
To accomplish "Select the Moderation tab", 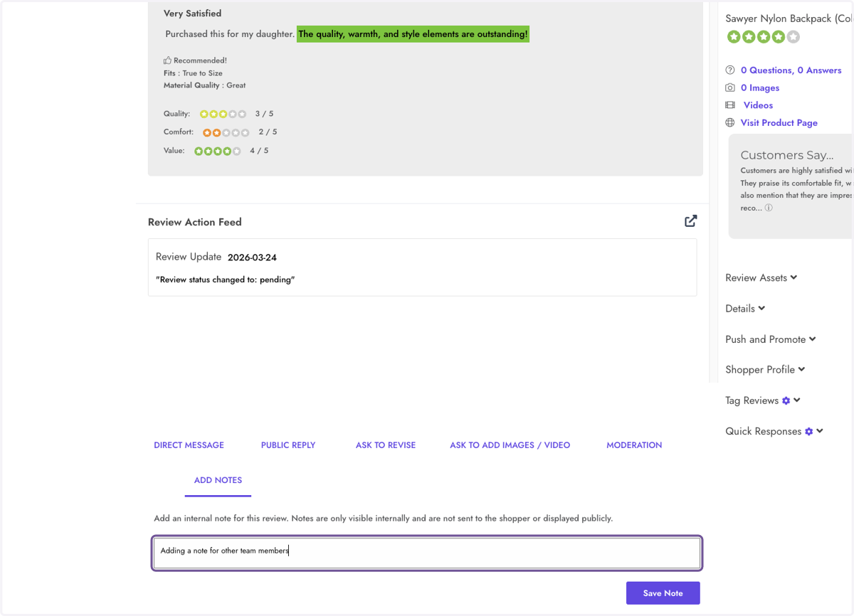I will pyautogui.click(x=634, y=445).
